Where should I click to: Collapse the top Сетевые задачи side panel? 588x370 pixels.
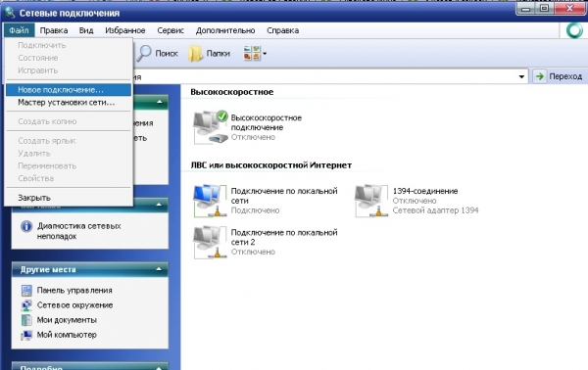[159, 102]
